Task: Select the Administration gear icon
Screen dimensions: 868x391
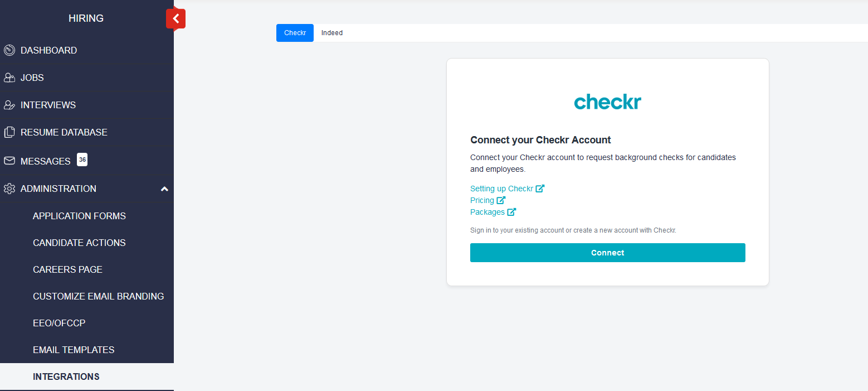Action: [x=9, y=189]
